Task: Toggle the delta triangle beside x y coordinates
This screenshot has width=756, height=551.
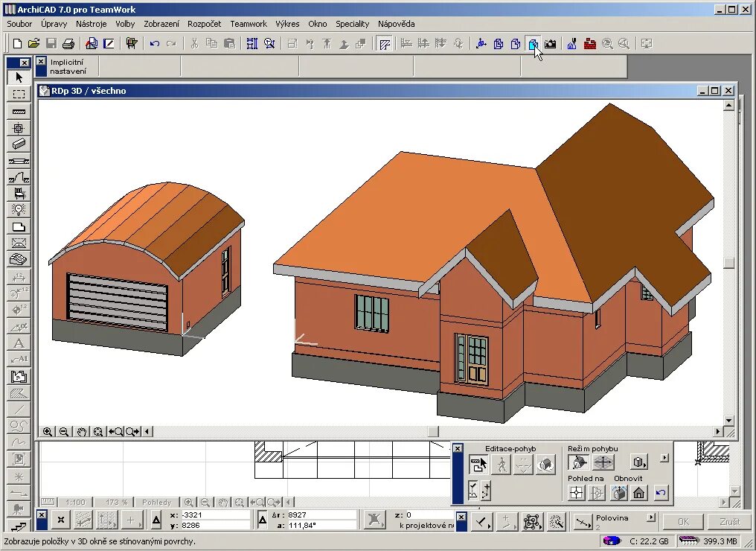Action: pyautogui.click(x=156, y=520)
